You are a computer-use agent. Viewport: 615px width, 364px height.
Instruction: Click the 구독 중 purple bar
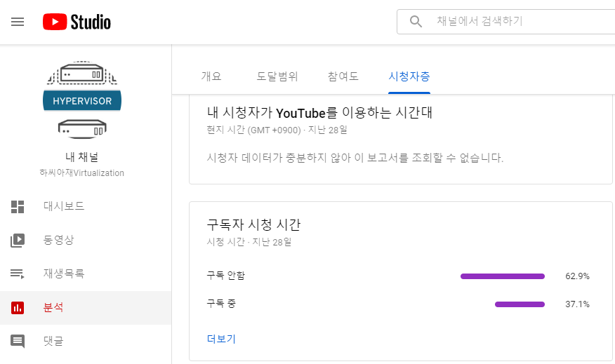(x=520, y=304)
